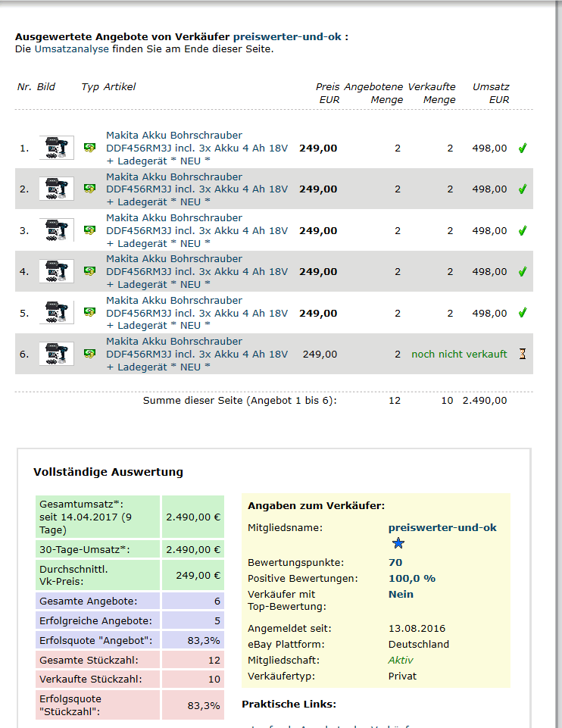Image resolution: width=562 pixels, height=728 pixels.
Task: Click the green type icon in row 6
Action: point(89,354)
